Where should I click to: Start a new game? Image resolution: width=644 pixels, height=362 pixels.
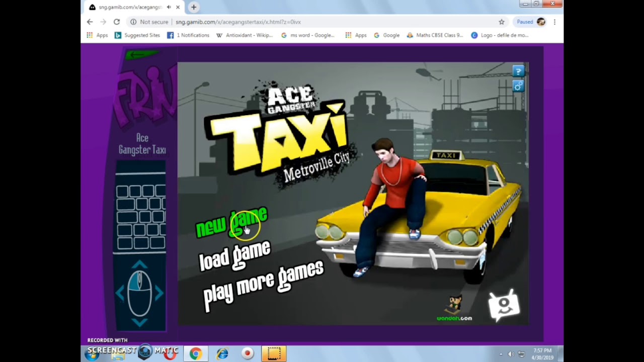click(x=231, y=223)
